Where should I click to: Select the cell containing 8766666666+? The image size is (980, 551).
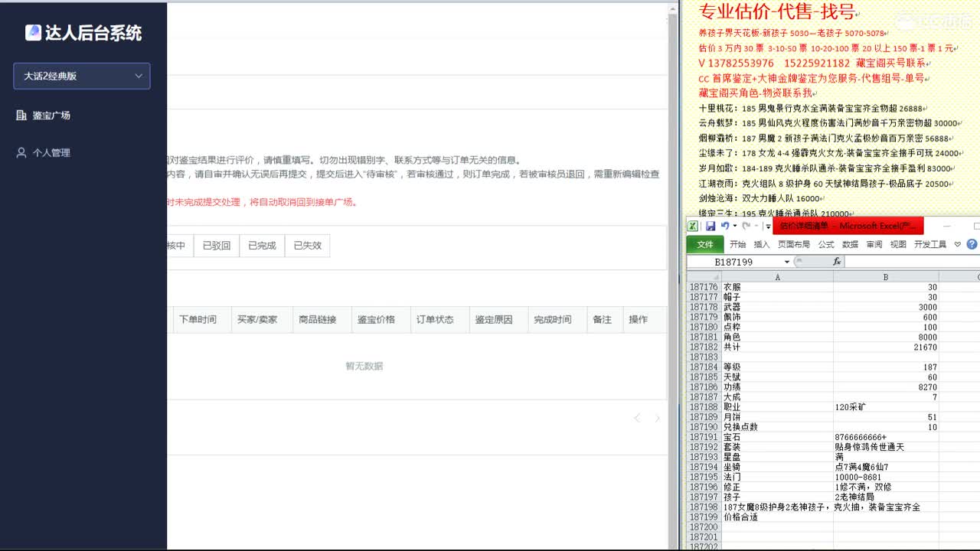coord(886,437)
